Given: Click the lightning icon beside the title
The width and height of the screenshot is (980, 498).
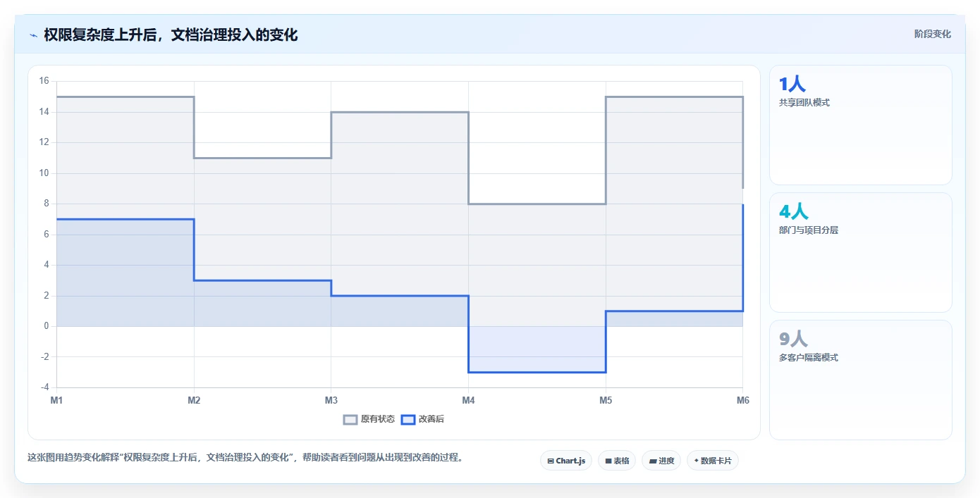Looking at the screenshot, I should (33, 35).
